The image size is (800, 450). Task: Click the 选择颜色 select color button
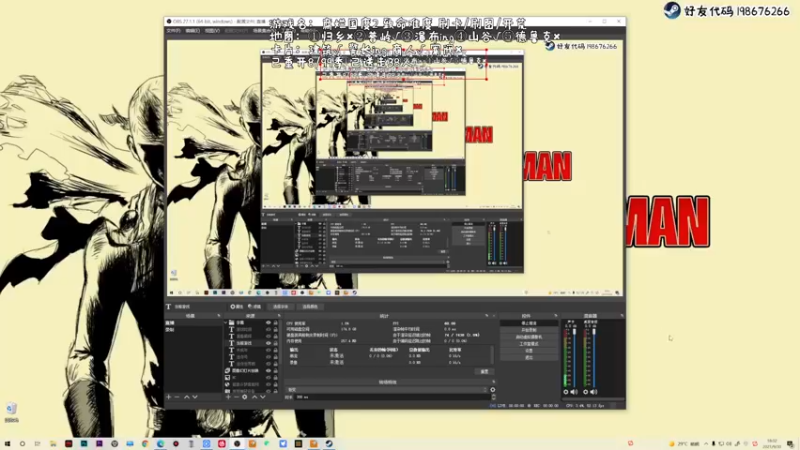click(x=310, y=307)
